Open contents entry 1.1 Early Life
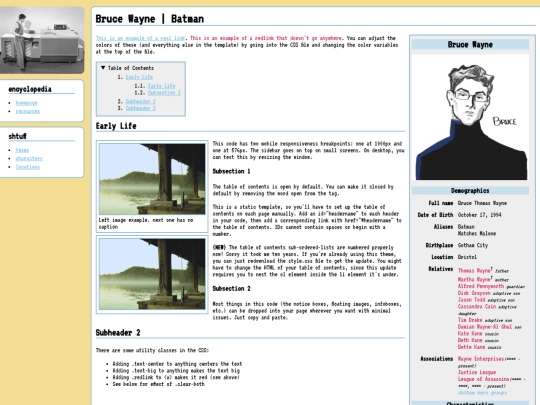Screen dimensions: 540x405 [162, 86]
